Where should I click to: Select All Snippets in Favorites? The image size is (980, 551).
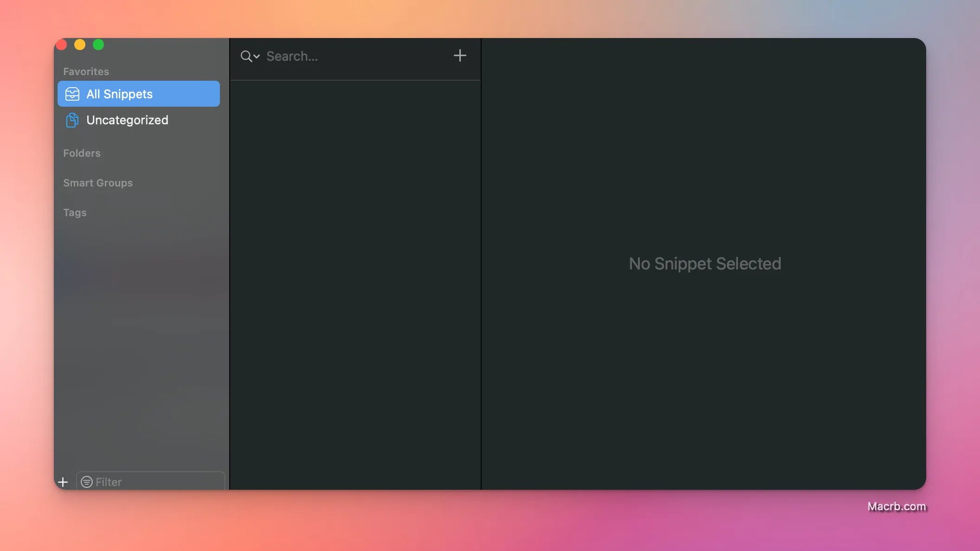pos(138,94)
